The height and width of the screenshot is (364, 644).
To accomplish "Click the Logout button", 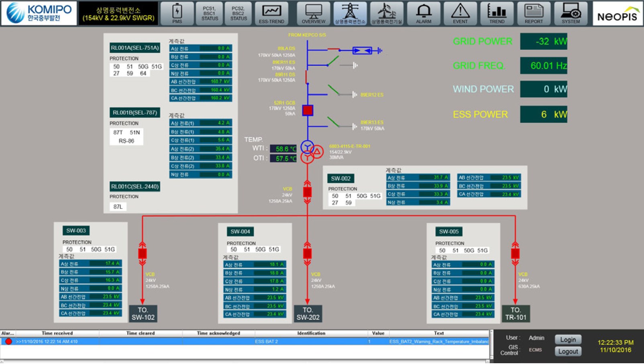I will [x=568, y=352].
